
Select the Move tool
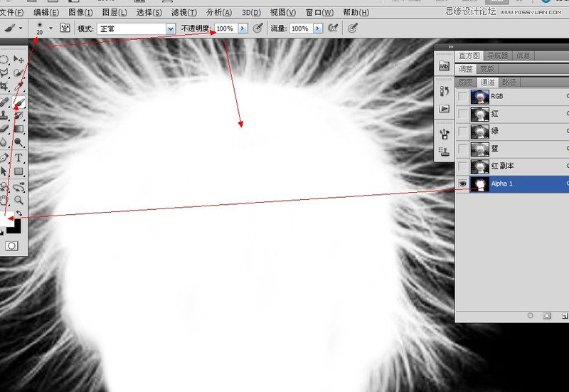pos(19,59)
